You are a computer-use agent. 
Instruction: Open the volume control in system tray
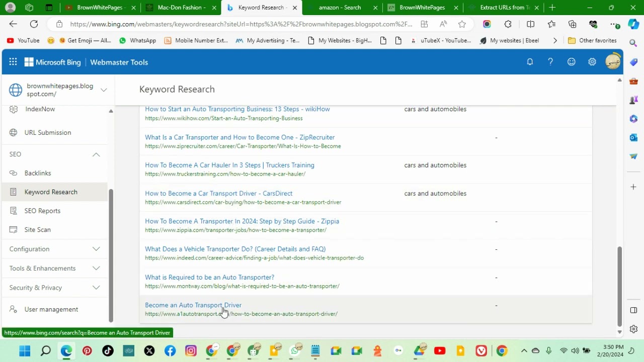click(x=575, y=351)
